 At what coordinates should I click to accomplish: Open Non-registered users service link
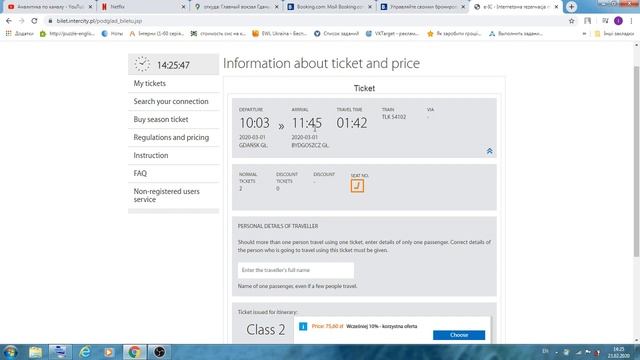(x=167, y=196)
